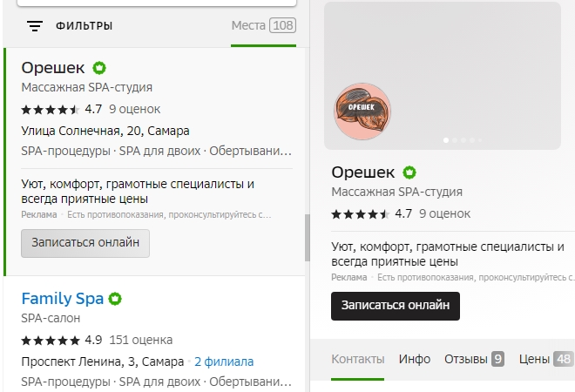Viewport: 575px width, 392px height.
Task: Open the Инфо tab
Action: (415, 359)
